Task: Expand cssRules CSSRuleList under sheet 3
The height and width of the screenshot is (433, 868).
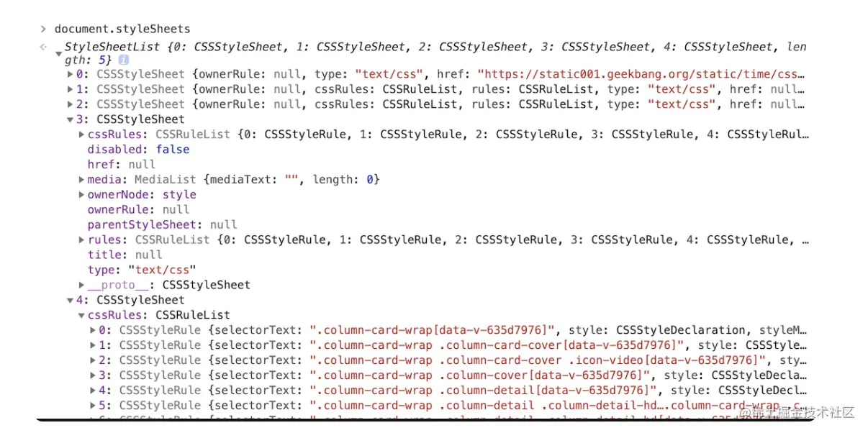Action: pyautogui.click(x=81, y=135)
